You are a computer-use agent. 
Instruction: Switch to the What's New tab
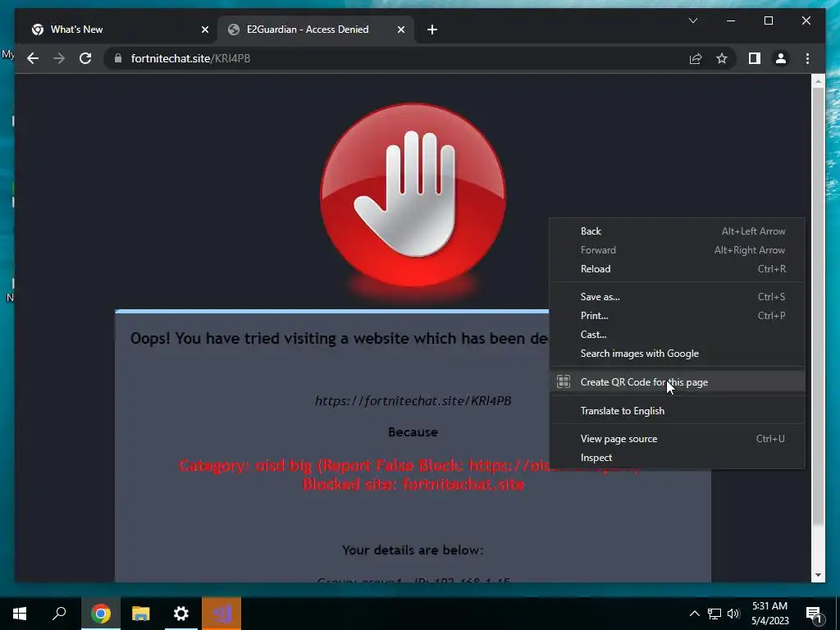(x=118, y=30)
